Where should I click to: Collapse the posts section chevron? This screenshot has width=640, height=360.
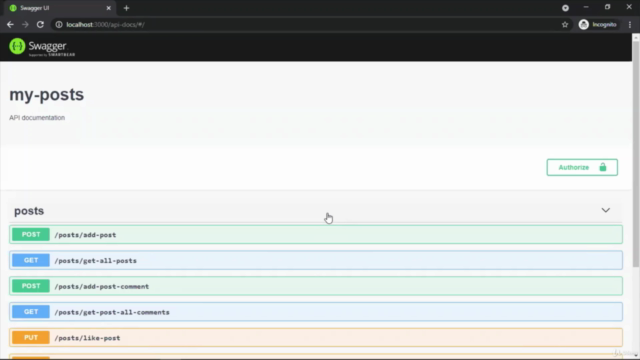point(606,211)
